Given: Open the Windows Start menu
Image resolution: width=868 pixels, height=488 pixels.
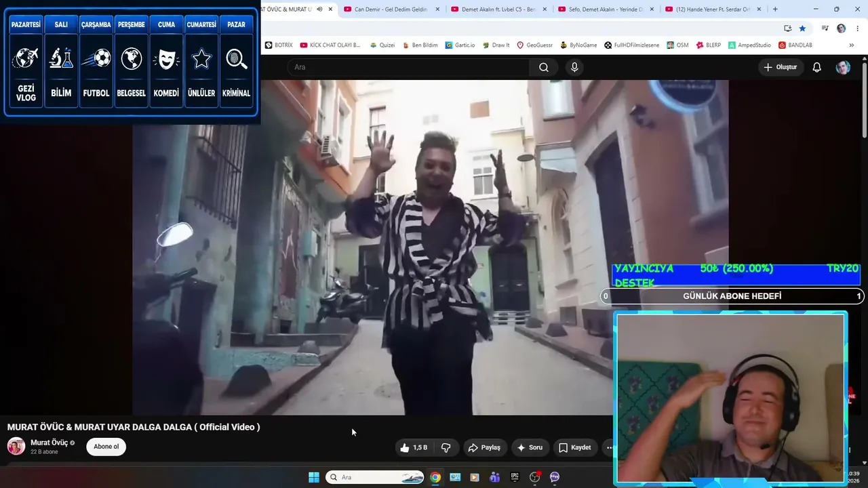Looking at the screenshot, I should click(x=314, y=477).
